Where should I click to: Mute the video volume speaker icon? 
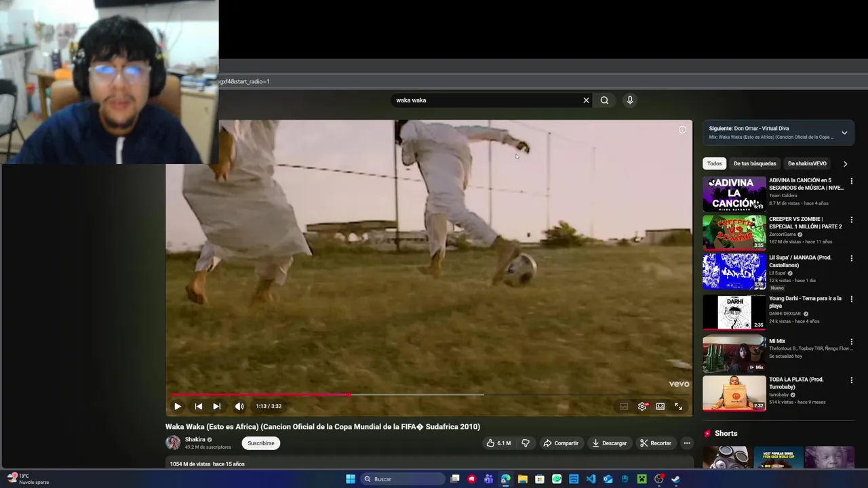(x=239, y=406)
